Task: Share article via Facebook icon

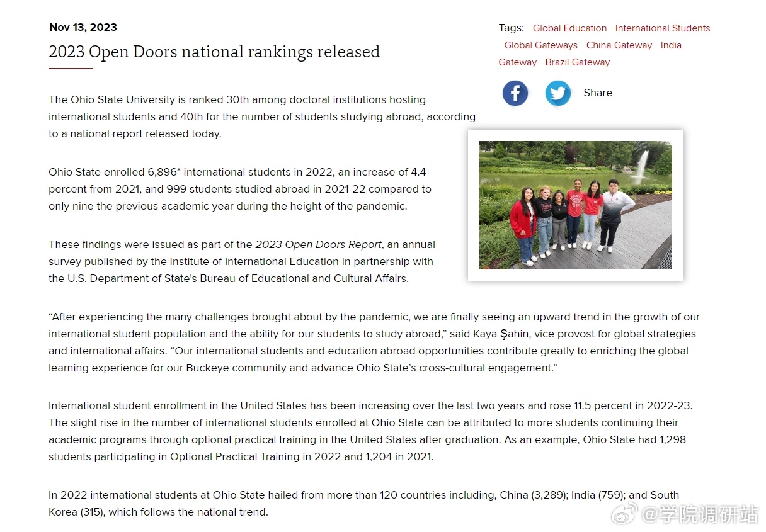Action: pyautogui.click(x=515, y=93)
